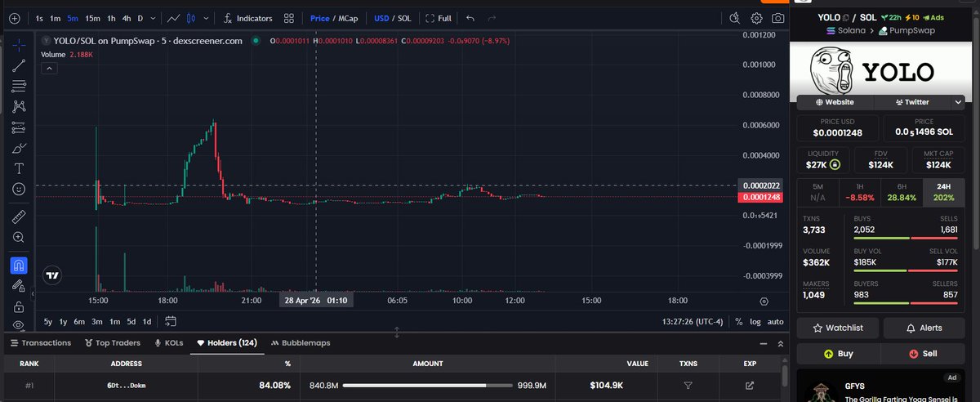Expand the time interval dropdown arrow
This screenshot has height=402, width=980.
(x=154, y=18)
